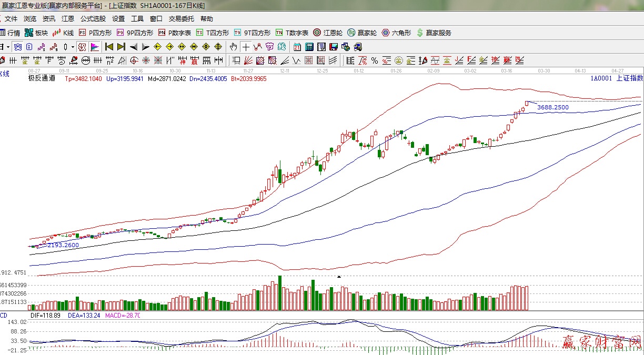Click the red floppy disk save icon
644x355 pixels.
click(x=334, y=47)
